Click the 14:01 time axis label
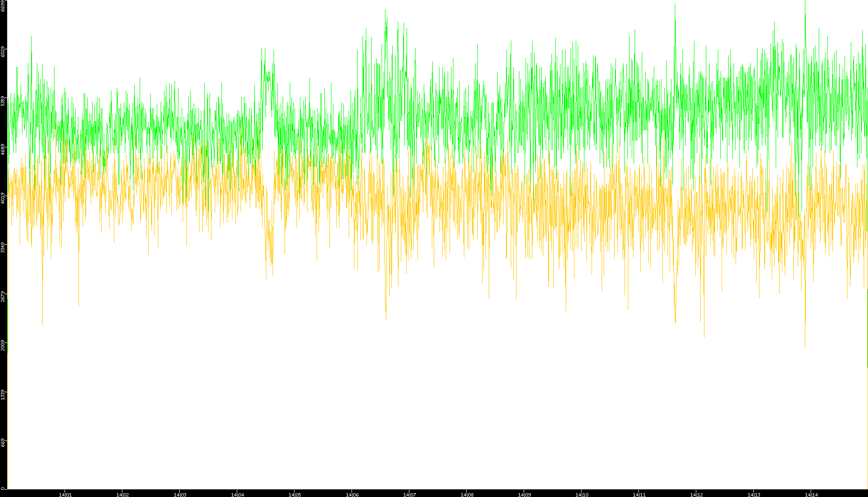This screenshot has height=497, width=868. tap(65, 495)
